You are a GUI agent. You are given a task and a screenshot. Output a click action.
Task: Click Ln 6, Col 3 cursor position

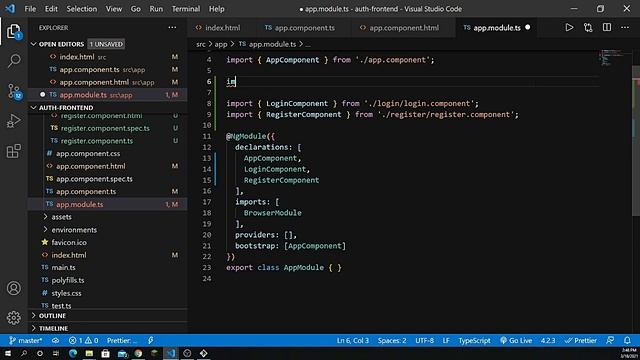point(353,340)
